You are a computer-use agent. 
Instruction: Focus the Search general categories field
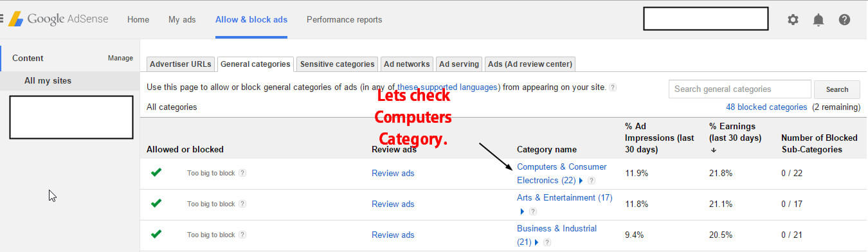click(740, 89)
